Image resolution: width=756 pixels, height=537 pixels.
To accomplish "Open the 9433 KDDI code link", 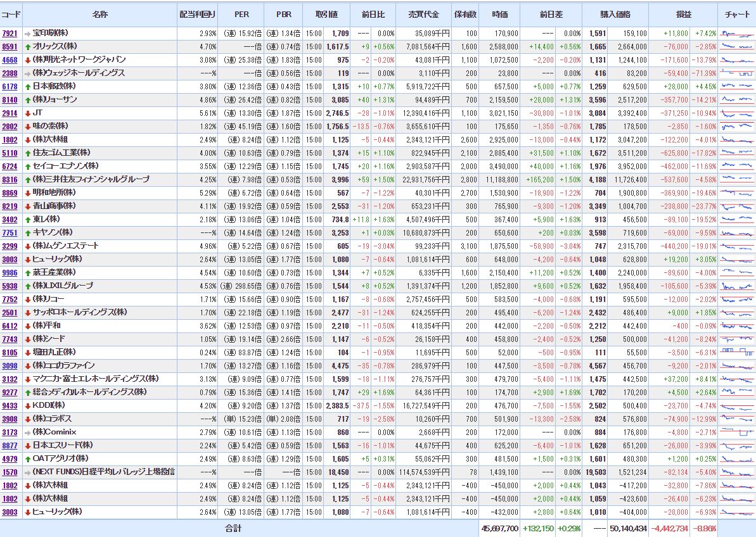I will pos(10,406).
